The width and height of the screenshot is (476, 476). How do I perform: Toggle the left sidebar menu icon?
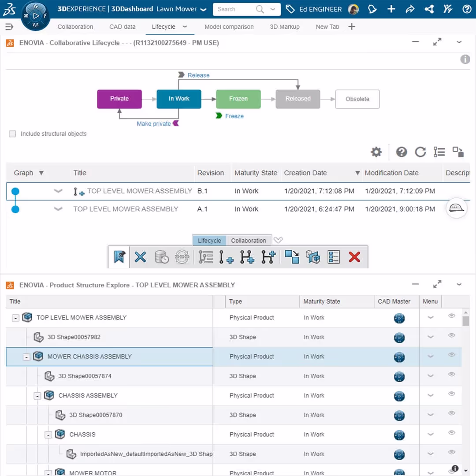[x=9, y=27]
